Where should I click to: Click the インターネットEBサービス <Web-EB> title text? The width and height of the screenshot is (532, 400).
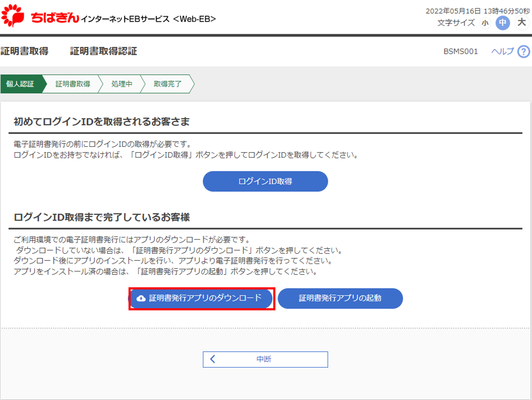(x=148, y=19)
